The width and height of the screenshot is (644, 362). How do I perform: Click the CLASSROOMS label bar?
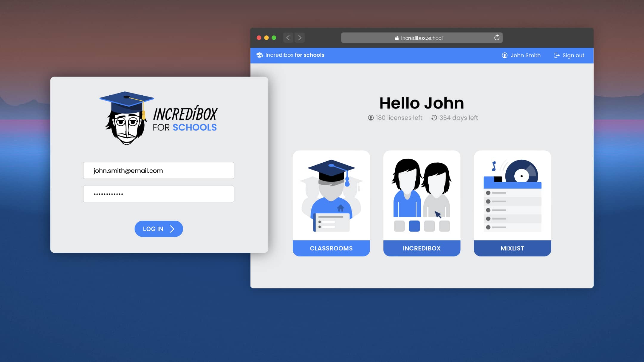(331, 248)
